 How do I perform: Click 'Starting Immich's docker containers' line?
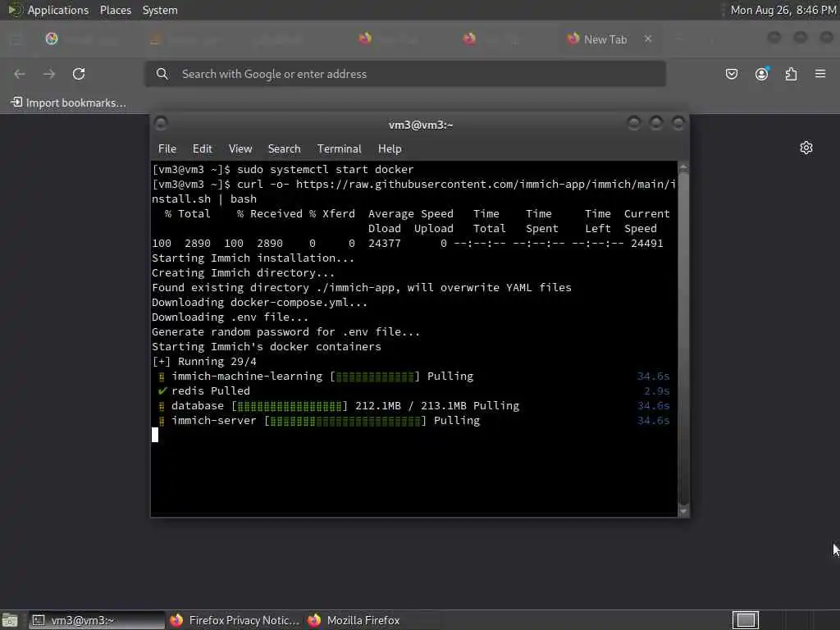267,347
